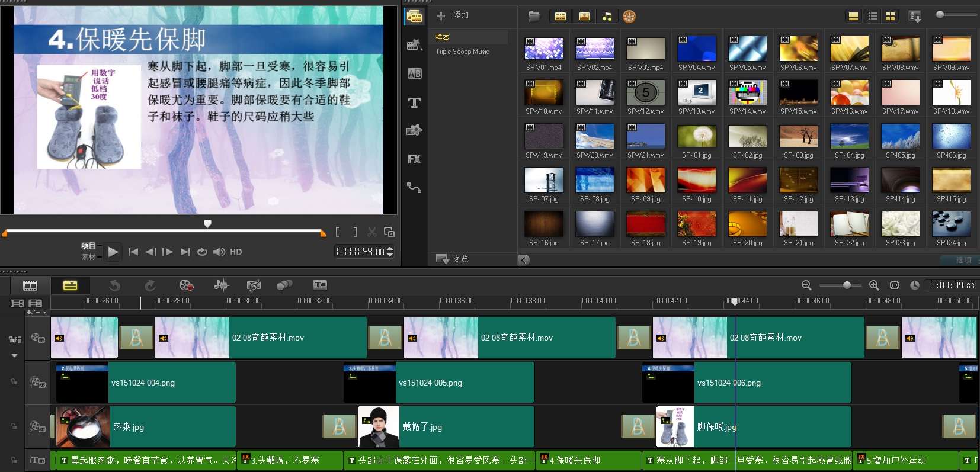The height and width of the screenshot is (472, 980).
Task: Click the 选项 options button
Action: tap(960, 260)
